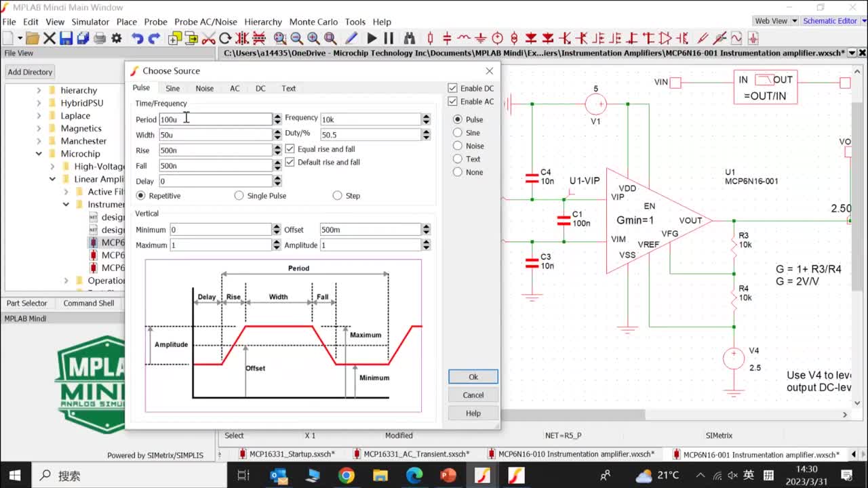This screenshot has height=488, width=868.
Task: Choose the Single Pulse option
Action: coord(239,196)
